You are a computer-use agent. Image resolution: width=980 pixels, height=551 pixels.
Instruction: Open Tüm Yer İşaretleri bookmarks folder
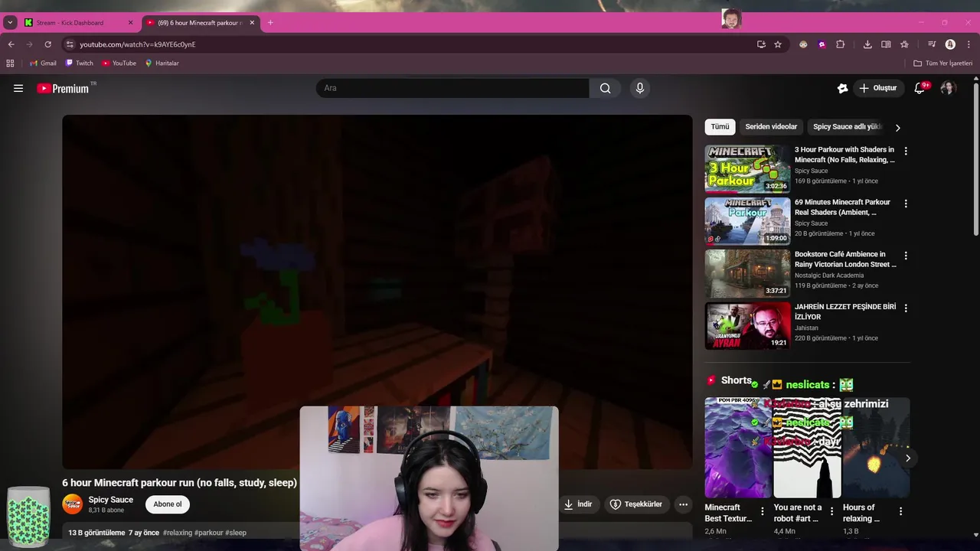[943, 64]
